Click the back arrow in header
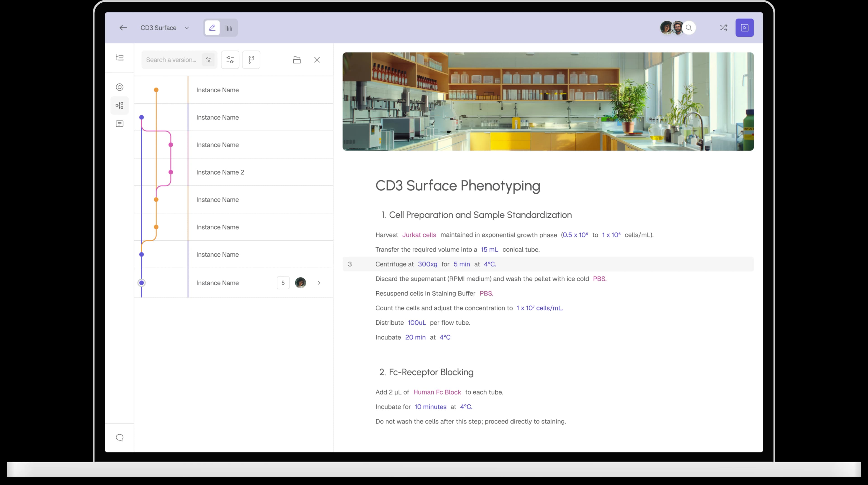Viewport: 868px width, 485px height. (x=123, y=28)
